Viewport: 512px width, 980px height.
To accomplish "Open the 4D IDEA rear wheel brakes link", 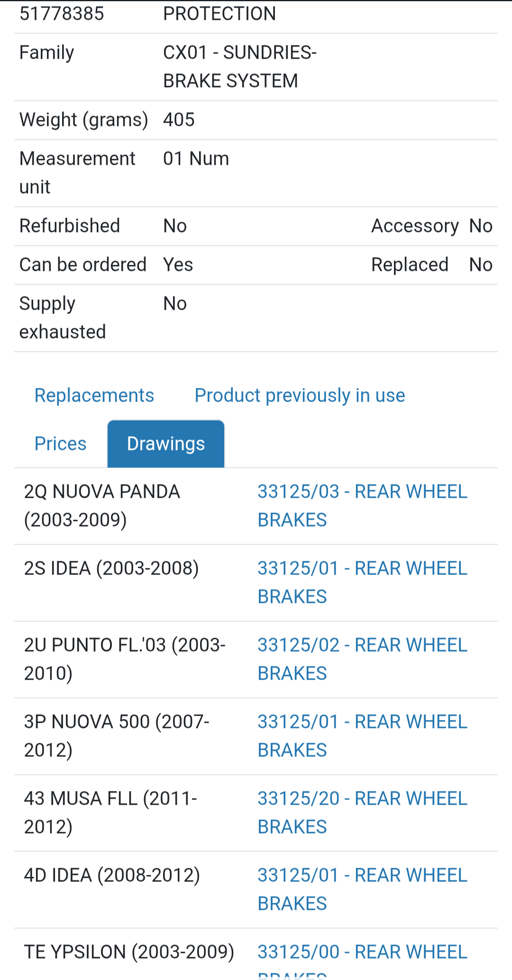I will coord(362,889).
